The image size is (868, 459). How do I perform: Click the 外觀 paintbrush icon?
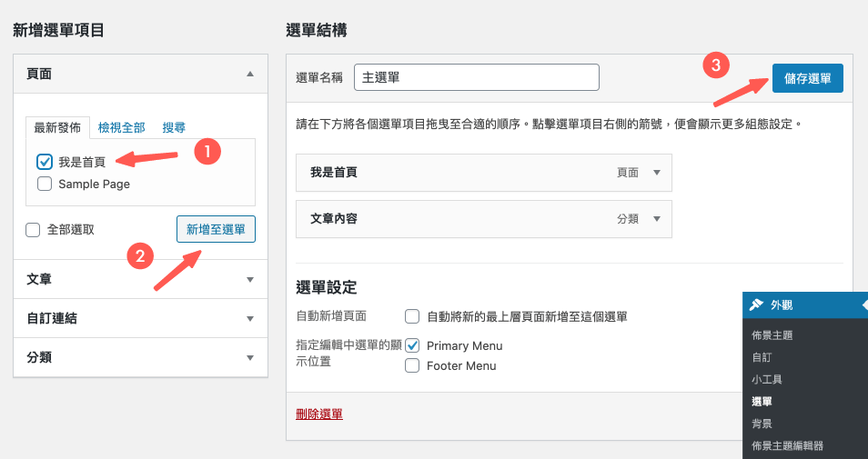(756, 304)
